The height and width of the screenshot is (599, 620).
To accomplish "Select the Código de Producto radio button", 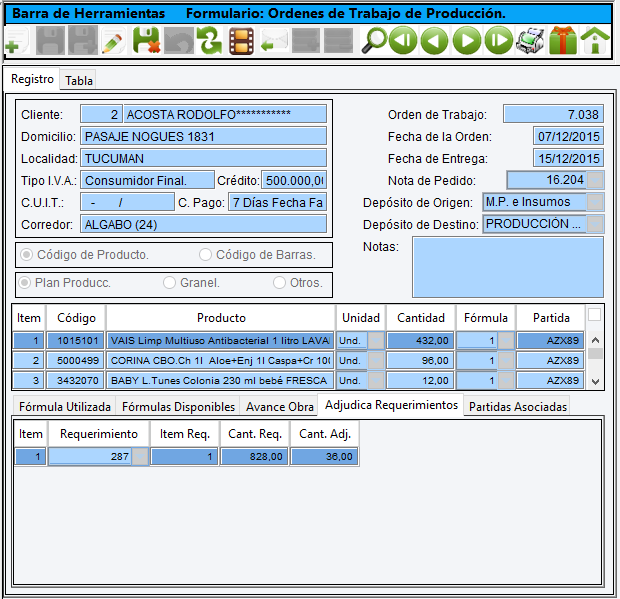I will coord(26,255).
